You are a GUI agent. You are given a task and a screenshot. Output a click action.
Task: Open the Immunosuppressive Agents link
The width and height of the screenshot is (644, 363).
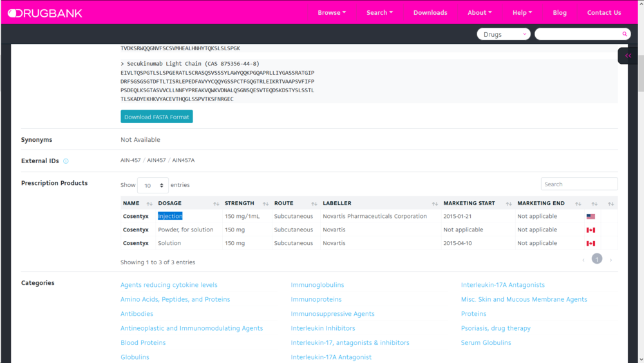[332, 314]
